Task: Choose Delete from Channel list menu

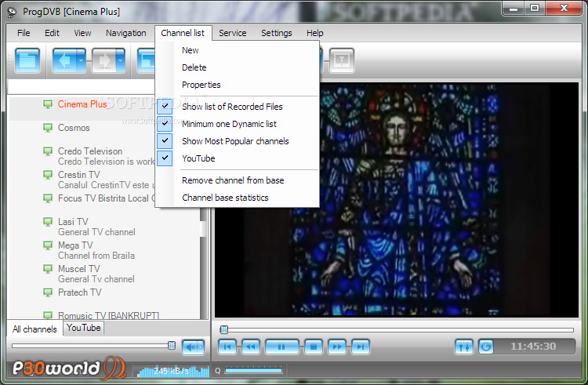Action: [x=238, y=67]
